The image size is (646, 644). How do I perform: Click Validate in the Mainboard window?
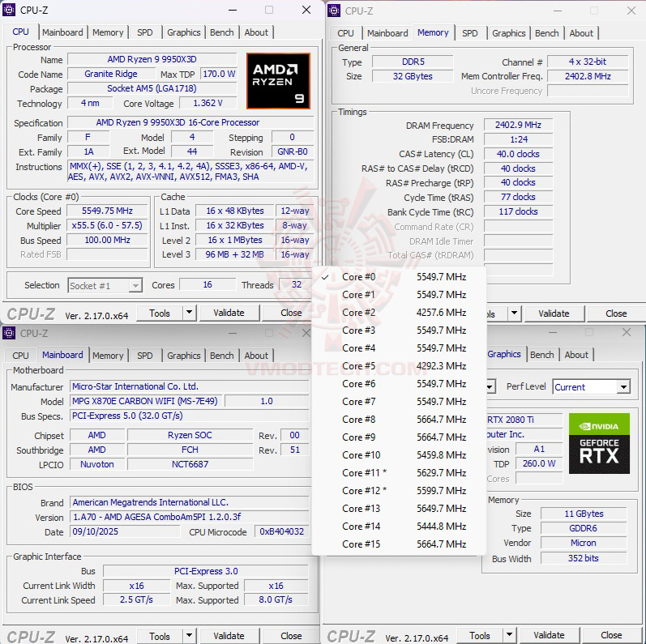tap(229, 636)
